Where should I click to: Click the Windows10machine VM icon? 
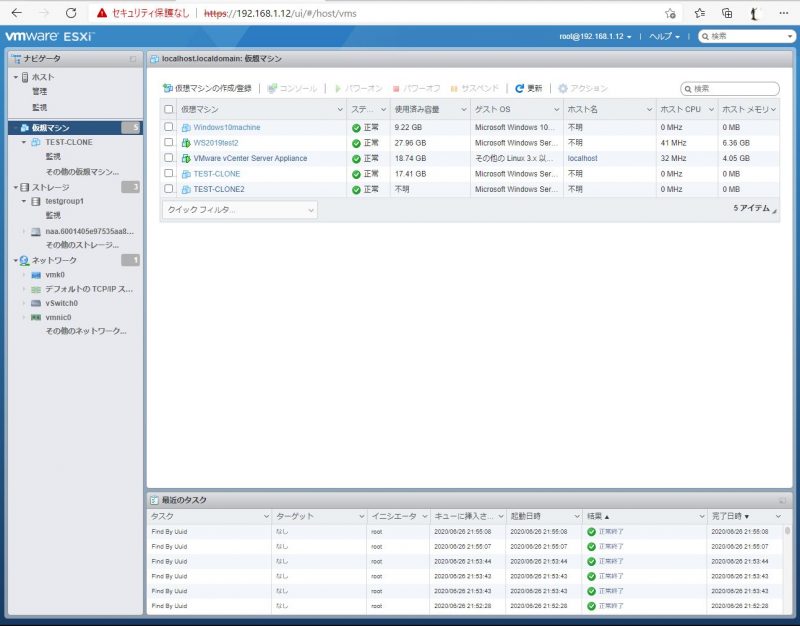[x=186, y=128]
